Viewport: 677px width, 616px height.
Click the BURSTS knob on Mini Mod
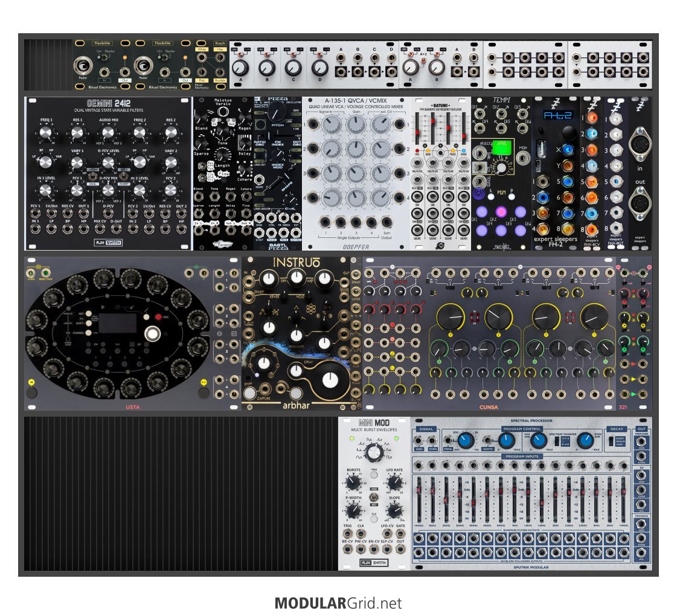pyautogui.click(x=353, y=481)
